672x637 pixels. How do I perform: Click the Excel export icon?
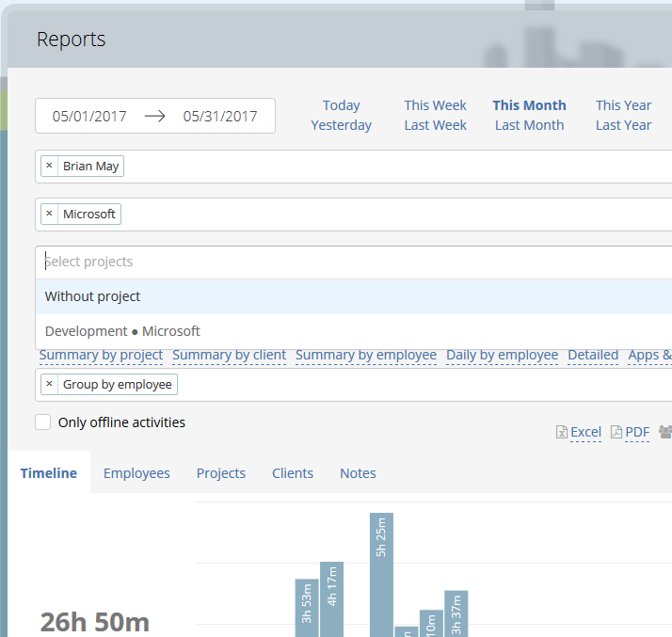[x=562, y=432]
